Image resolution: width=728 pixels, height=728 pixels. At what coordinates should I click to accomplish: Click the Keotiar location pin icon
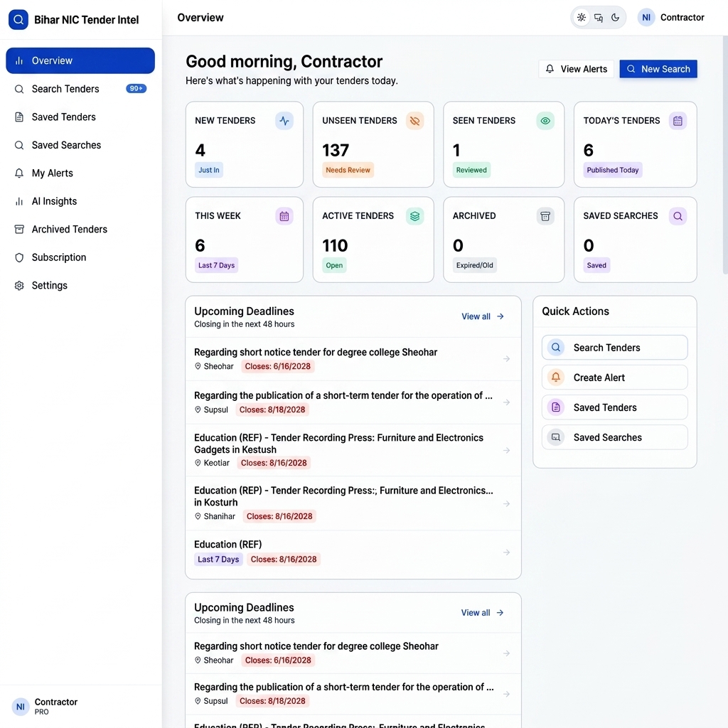[198, 463]
